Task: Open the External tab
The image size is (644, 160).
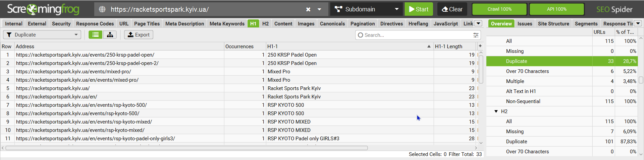Action: (37, 23)
